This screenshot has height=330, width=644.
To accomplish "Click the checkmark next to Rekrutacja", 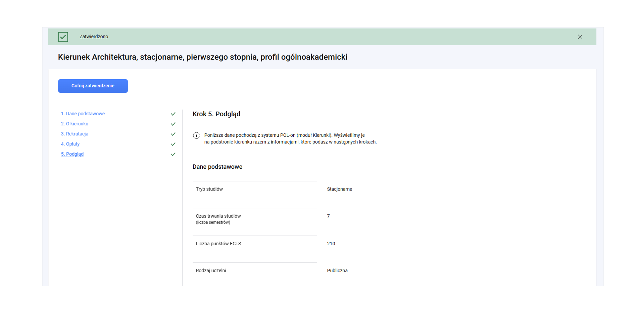I will [173, 134].
